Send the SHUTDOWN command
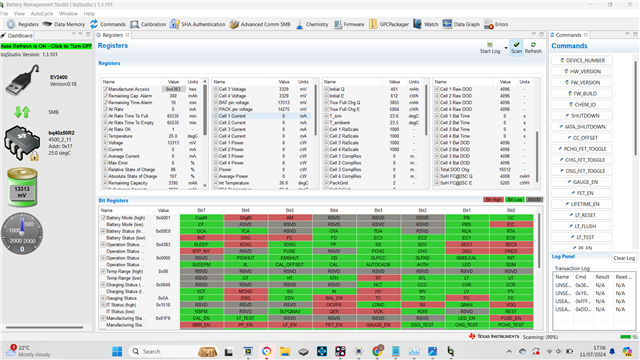The height and width of the screenshot is (360, 640). coord(582,116)
